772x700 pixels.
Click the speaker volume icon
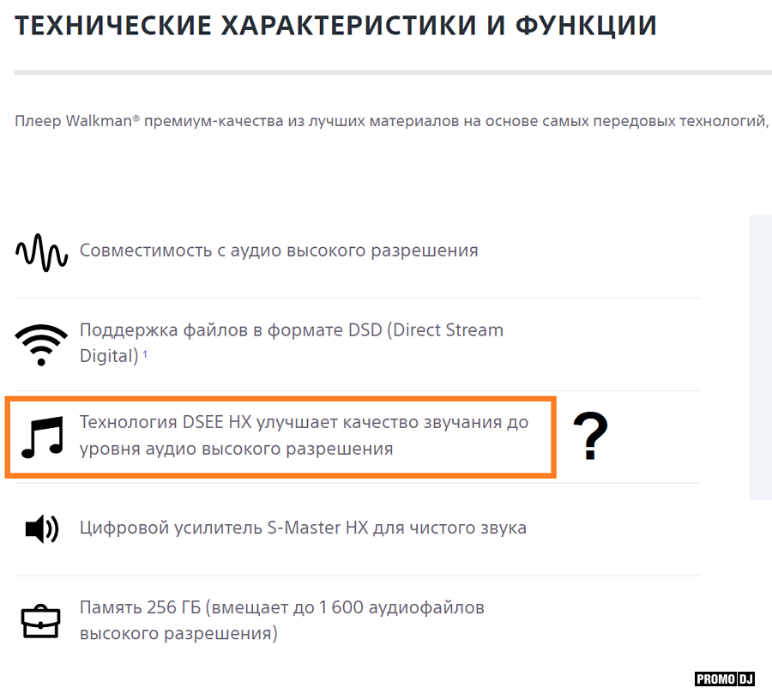click(41, 528)
